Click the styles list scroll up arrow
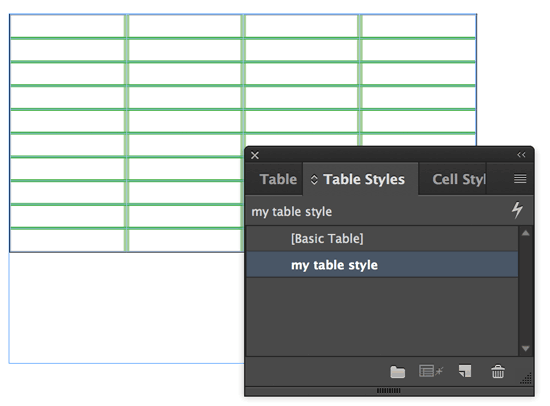 pyautogui.click(x=525, y=233)
